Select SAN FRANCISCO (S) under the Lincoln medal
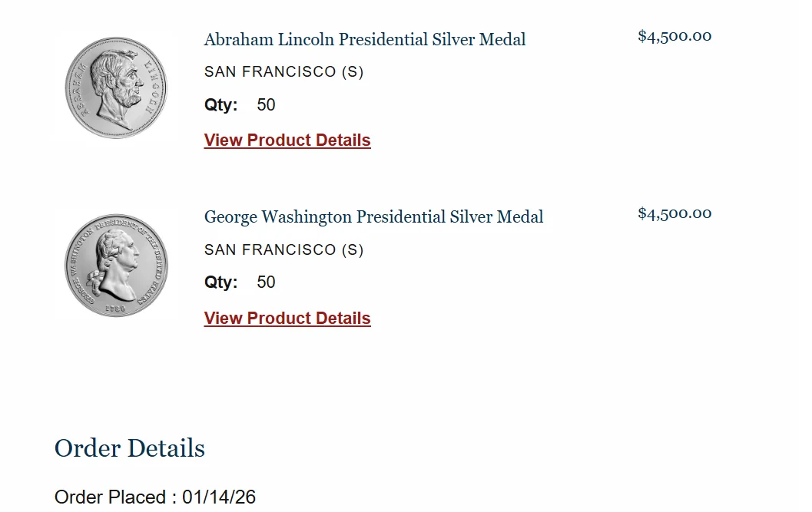The height and width of the screenshot is (512, 812). pyautogui.click(x=283, y=72)
